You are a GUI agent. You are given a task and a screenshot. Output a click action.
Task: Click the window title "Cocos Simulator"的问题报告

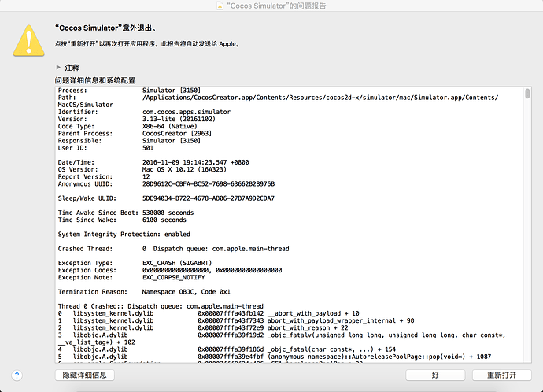tap(276, 6)
